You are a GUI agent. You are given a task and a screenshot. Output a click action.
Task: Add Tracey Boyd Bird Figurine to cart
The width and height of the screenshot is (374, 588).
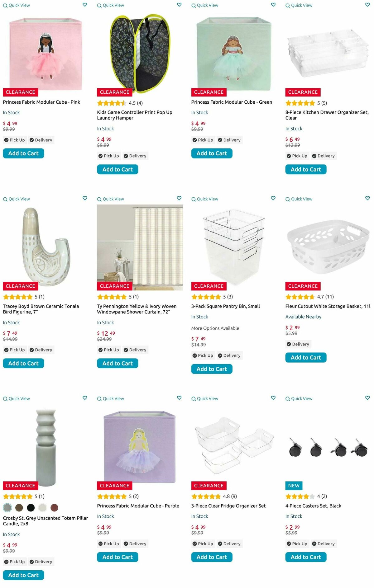point(23,363)
